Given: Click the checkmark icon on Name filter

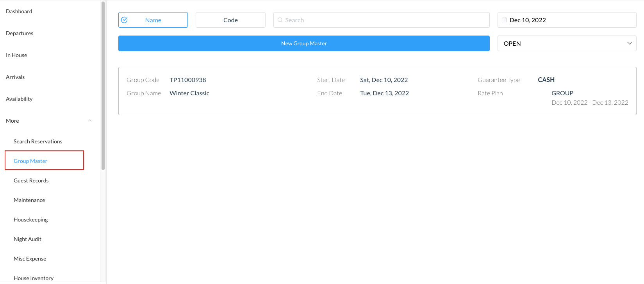Looking at the screenshot, I should (x=124, y=20).
